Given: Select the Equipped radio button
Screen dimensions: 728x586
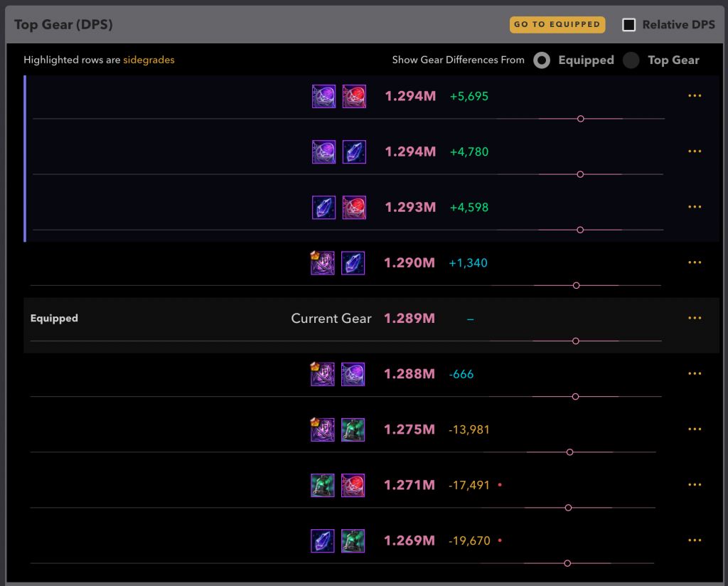Looking at the screenshot, I should (542, 60).
